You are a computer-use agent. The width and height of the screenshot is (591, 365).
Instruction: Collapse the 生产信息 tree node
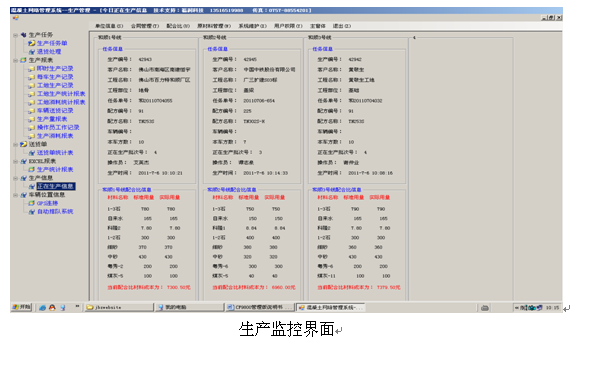pos(15,178)
